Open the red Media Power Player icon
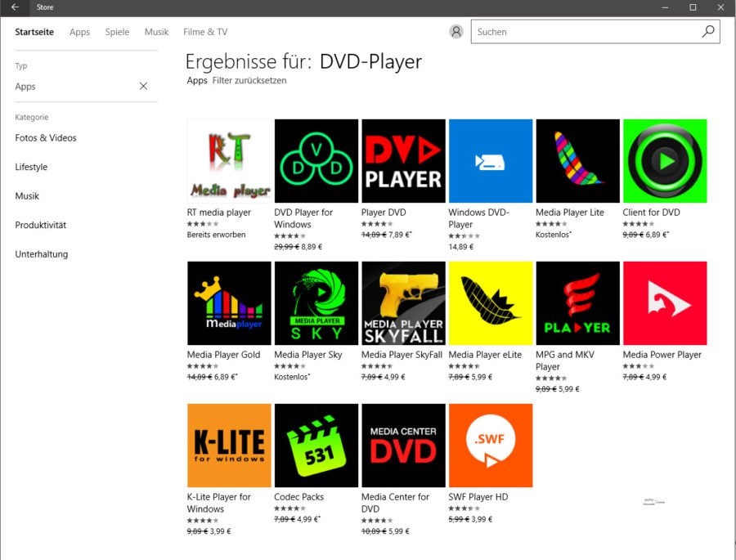Viewport: 736px width, 560px height. tap(665, 303)
